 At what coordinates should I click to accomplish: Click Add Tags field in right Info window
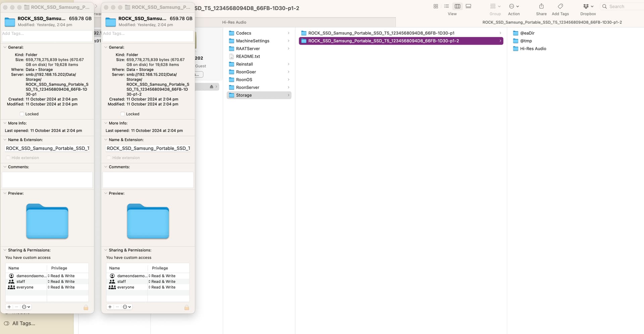(148, 36)
